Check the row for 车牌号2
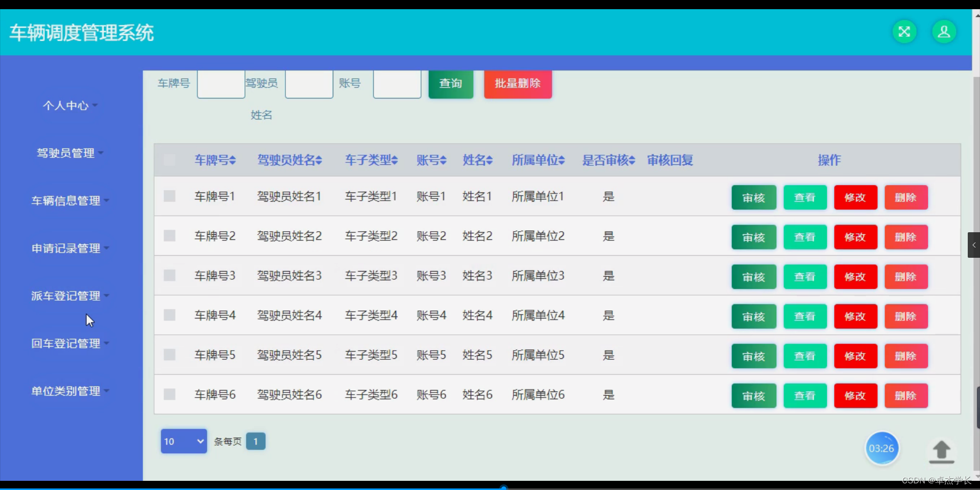This screenshot has height=490, width=980. pos(169,236)
